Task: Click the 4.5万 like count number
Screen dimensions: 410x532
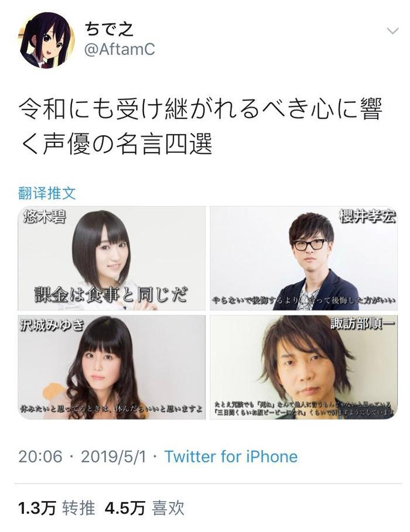Action: click(x=125, y=508)
